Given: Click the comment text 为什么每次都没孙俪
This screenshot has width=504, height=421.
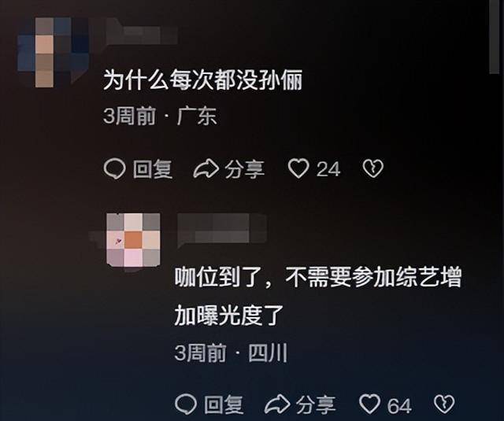Looking at the screenshot, I should coord(203,80).
